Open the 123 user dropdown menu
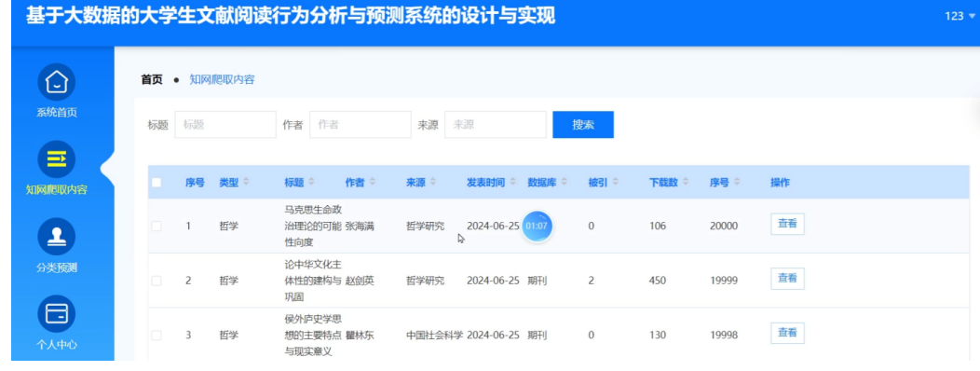 pyautogui.click(x=960, y=17)
